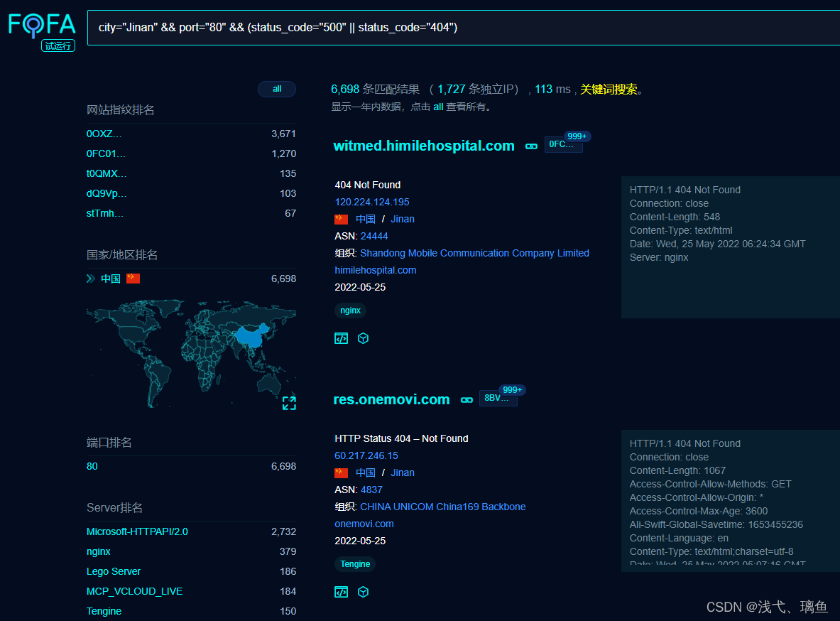Screen dimensions: 840x621
Task: Filter by fingerprint dQ9Vp...
Action: [107, 193]
